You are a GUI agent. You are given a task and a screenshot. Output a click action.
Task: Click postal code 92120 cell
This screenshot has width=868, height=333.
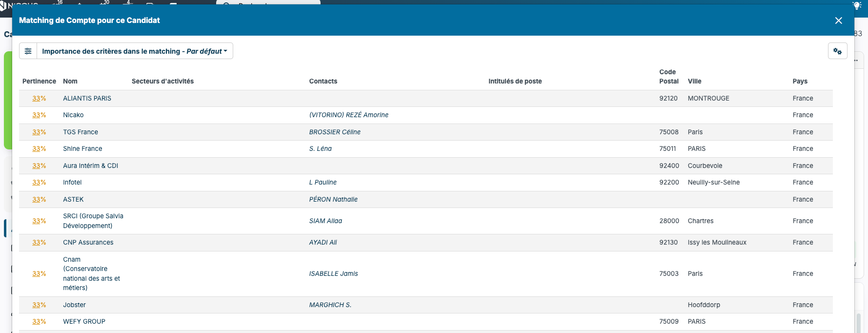click(668, 98)
